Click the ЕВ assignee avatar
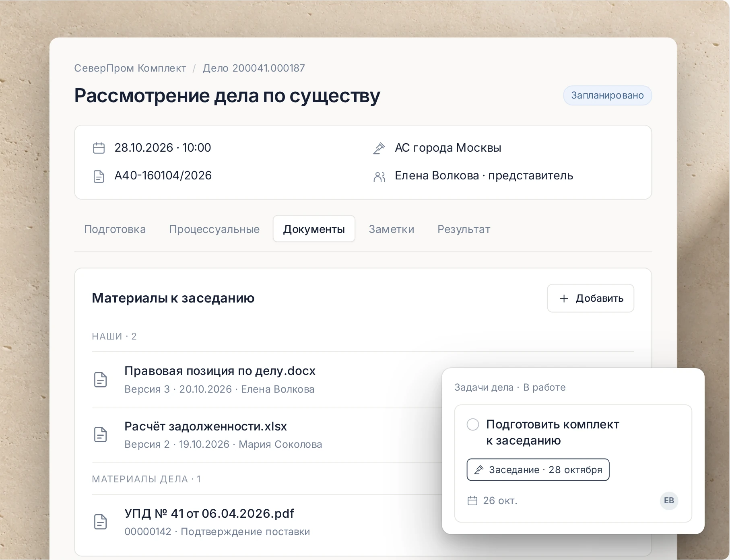 pyautogui.click(x=669, y=500)
